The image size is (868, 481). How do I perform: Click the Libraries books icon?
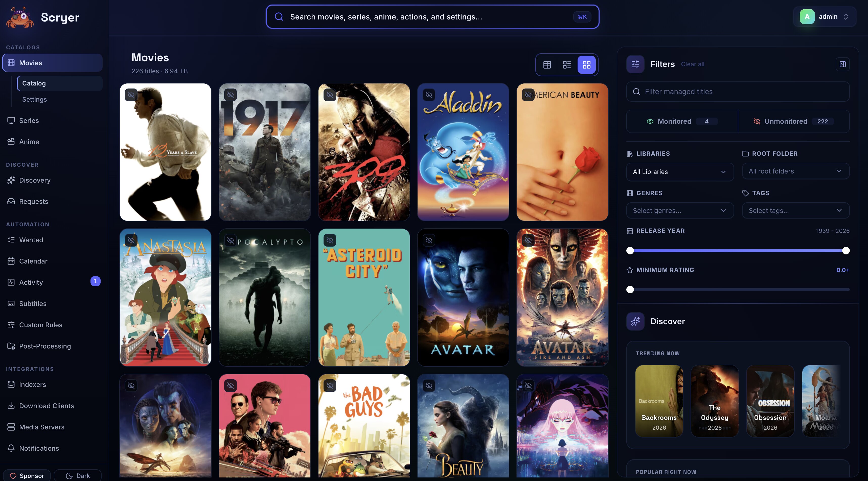tap(629, 154)
